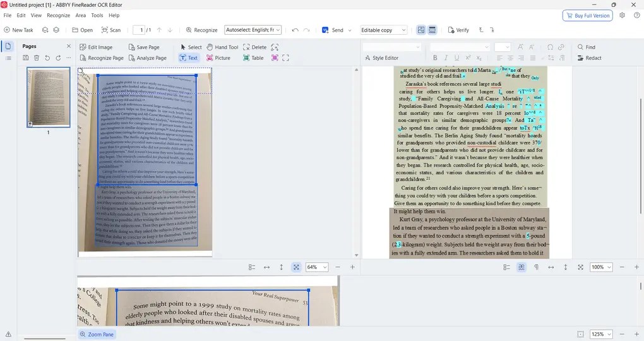This screenshot has width=644, height=341.
Task: Open the Recognize menu
Action: pos(58,15)
